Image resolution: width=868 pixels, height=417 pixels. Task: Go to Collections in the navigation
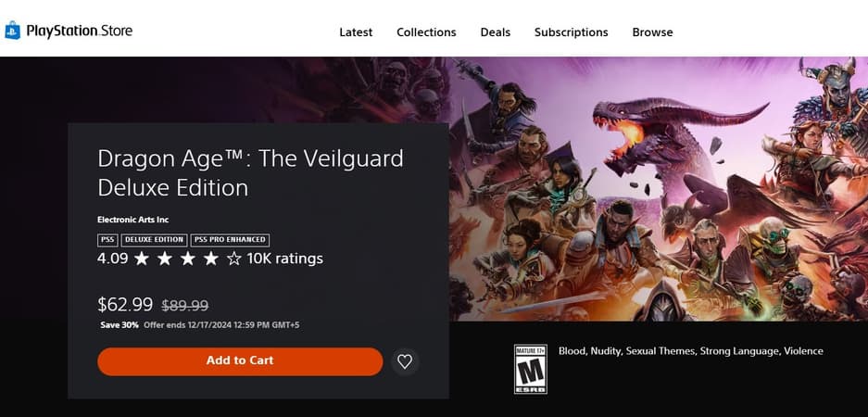tap(426, 32)
